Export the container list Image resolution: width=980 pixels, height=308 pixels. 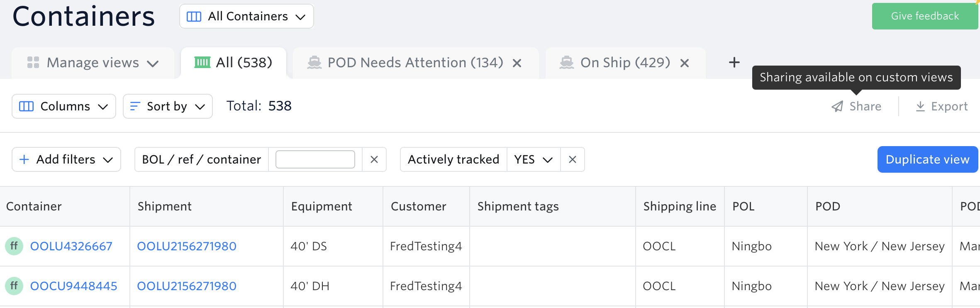pyautogui.click(x=941, y=107)
